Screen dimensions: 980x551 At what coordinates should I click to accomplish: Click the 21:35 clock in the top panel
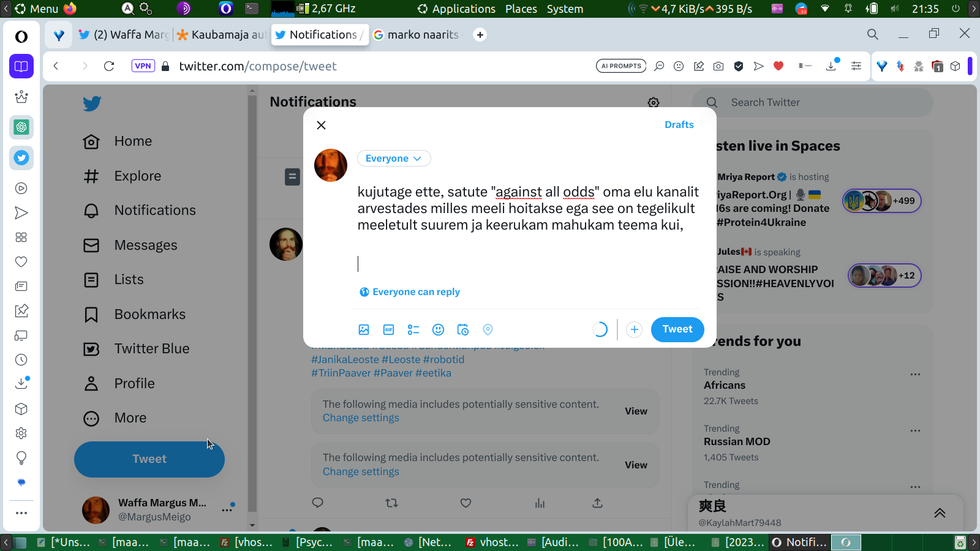925,9
